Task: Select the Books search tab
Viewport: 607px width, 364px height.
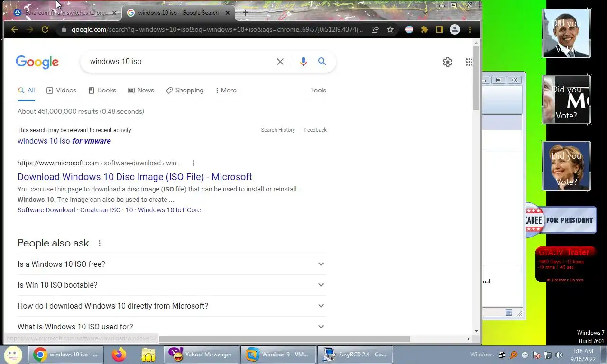Action: tap(102, 90)
